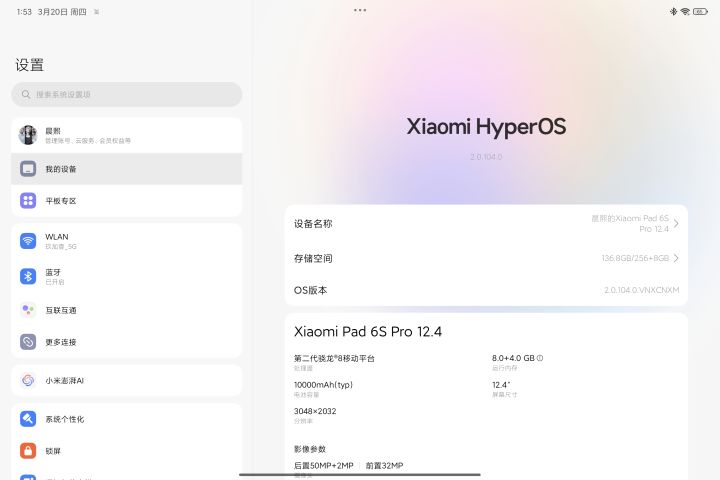
Task: Open the 存储空间 storage row
Action: pos(486,258)
